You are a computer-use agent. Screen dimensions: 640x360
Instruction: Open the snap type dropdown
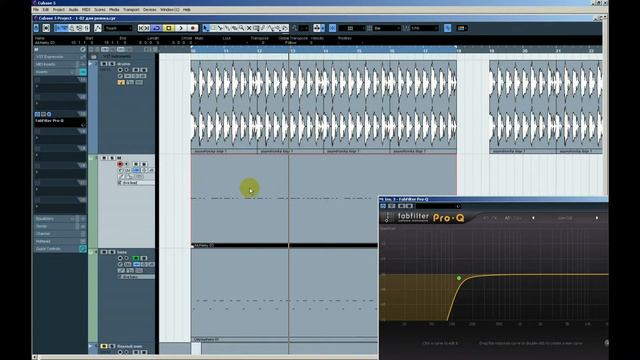[x=351, y=28]
